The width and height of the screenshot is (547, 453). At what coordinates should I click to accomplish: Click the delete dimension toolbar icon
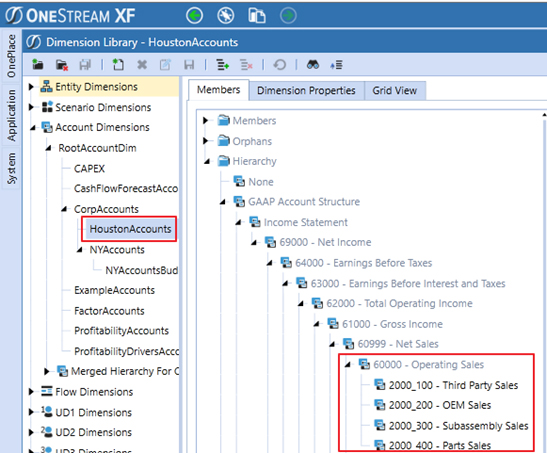point(62,65)
